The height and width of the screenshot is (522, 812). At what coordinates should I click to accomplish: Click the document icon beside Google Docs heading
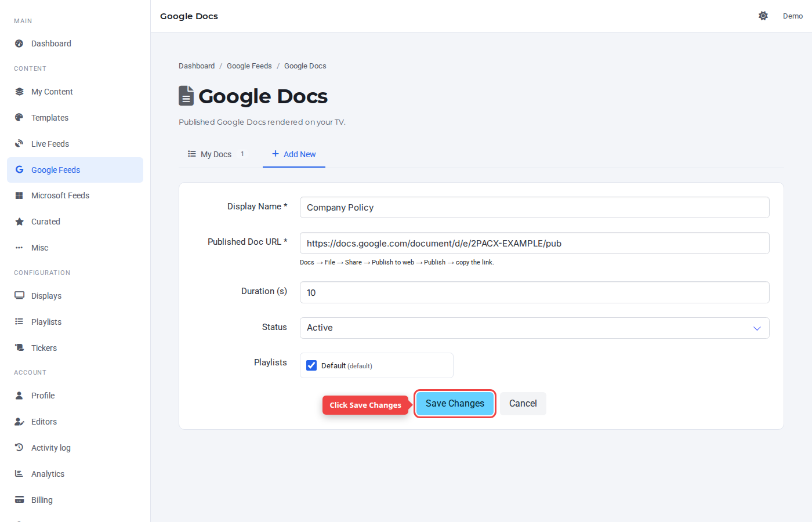click(x=186, y=96)
